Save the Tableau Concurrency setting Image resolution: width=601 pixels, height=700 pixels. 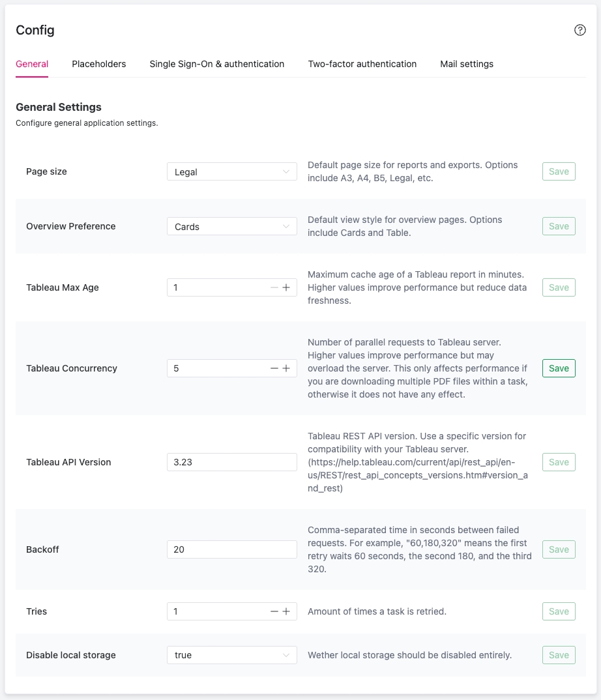559,368
